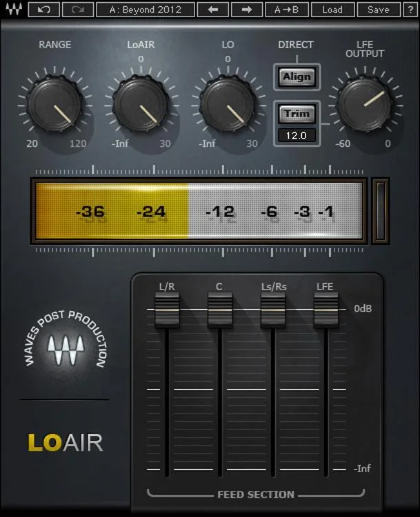
Task: Toggle the Align button
Action: [297, 77]
